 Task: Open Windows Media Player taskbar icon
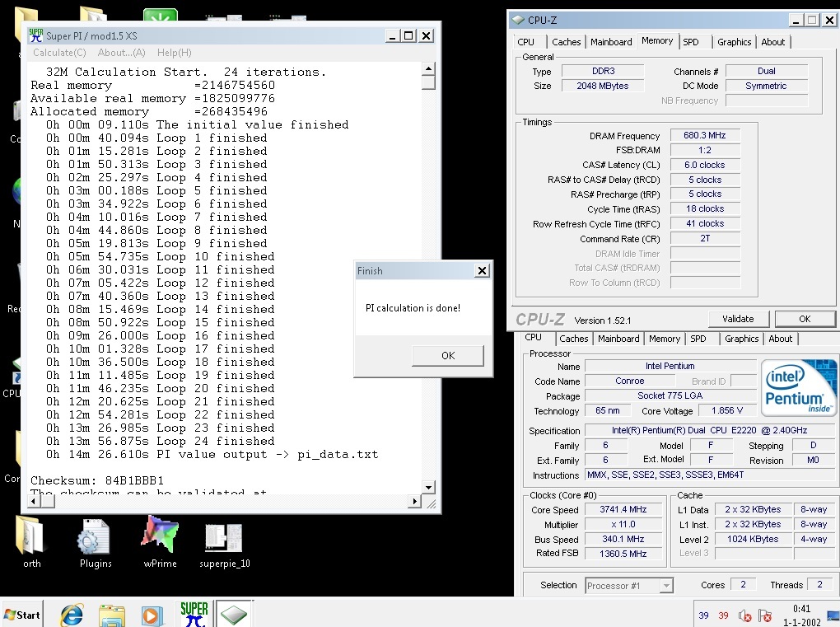pos(152,615)
